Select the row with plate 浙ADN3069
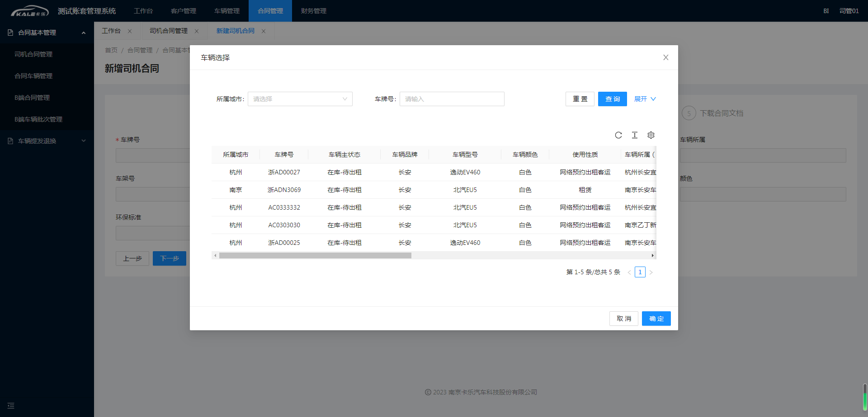Screen dimensions: 868x417 coord(434,190)
